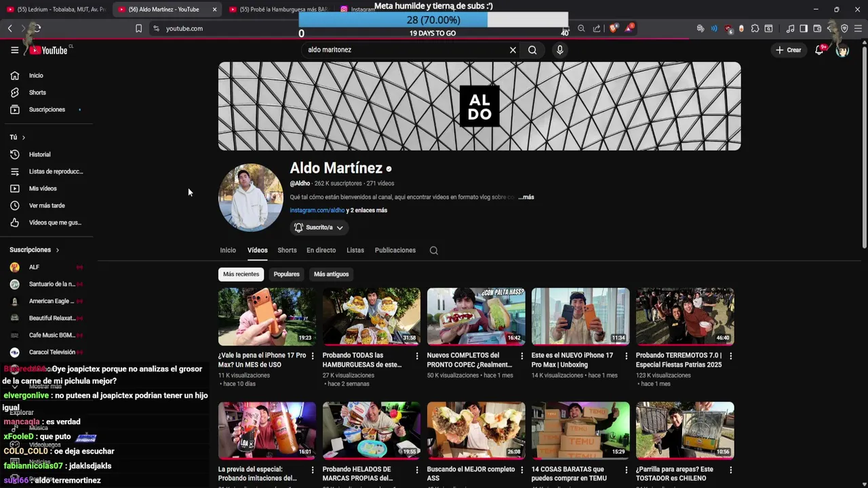868x488 pixels.
Task: Select the Populares filter chip
Action: tap(286, 274)
